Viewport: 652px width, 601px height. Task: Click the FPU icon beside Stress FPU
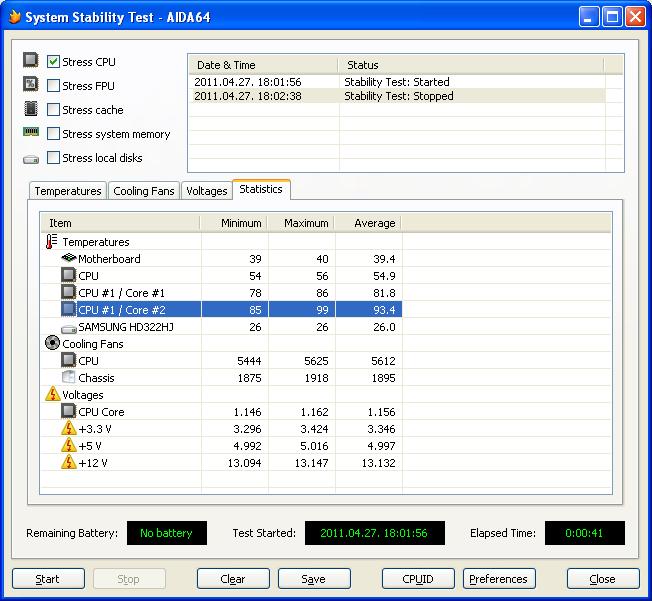tap(30, 84)
